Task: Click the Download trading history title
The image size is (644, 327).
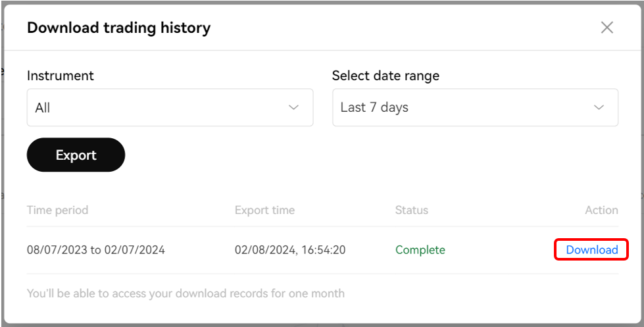Action: [x=118, y=28]
